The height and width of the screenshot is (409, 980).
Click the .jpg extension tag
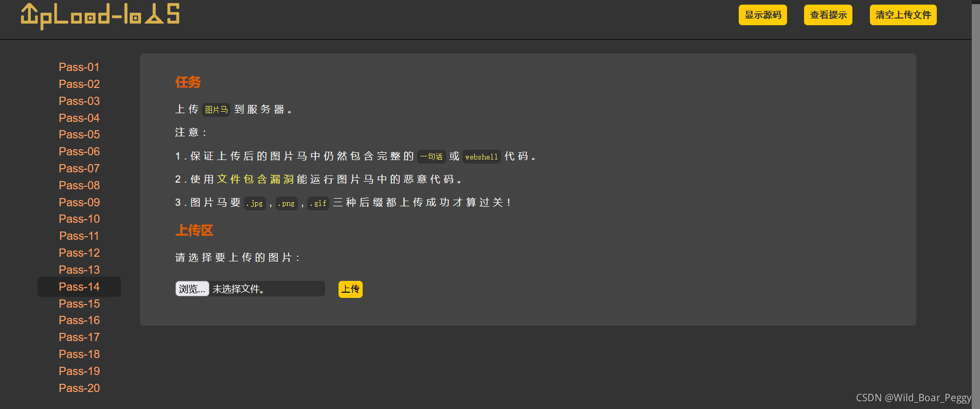point(255,203)
